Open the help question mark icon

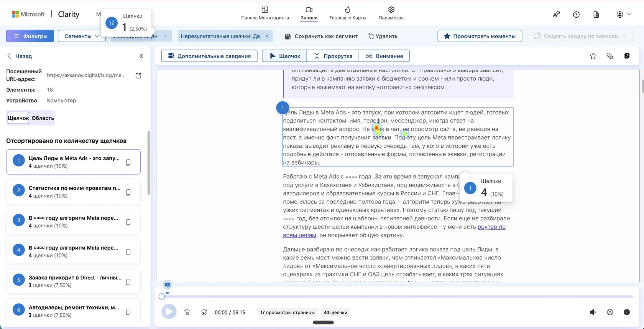(576, 14)
